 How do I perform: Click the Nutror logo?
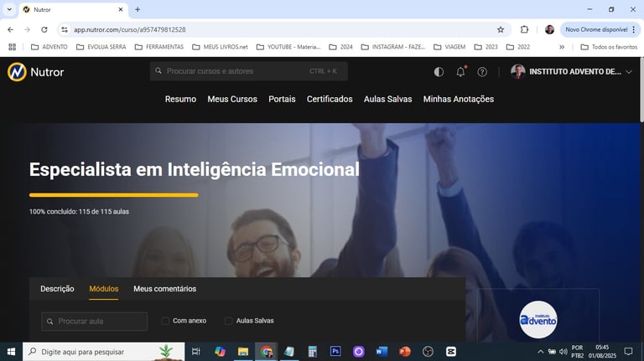pyautogui.click(x=36, y=72)
